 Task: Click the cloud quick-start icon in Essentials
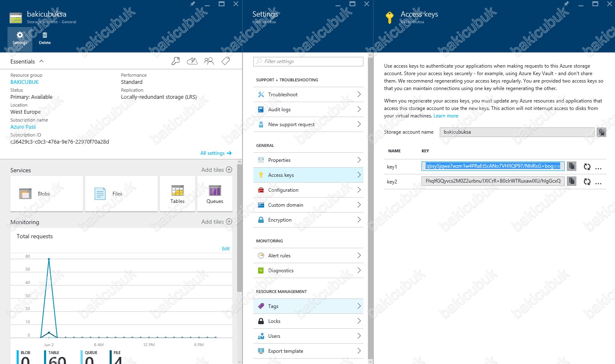click(x=192, y=61)
